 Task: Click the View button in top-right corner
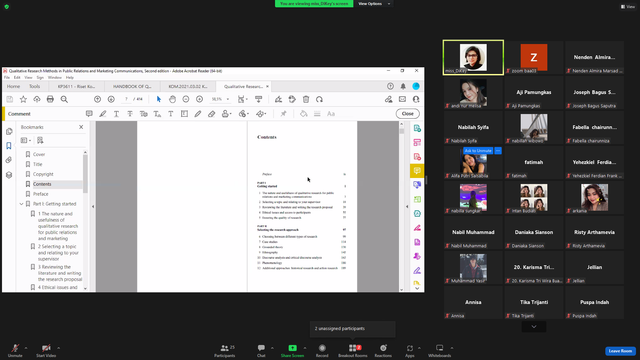628,7
